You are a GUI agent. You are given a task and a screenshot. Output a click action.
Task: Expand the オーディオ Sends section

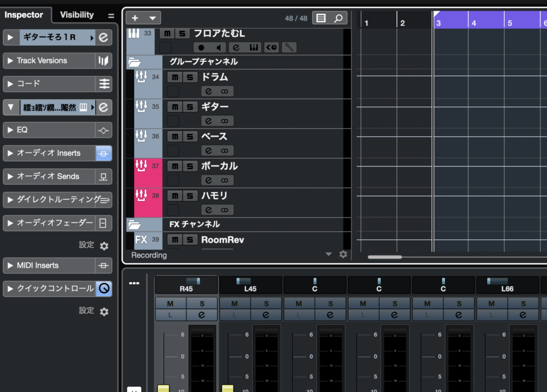click(10, 176)
